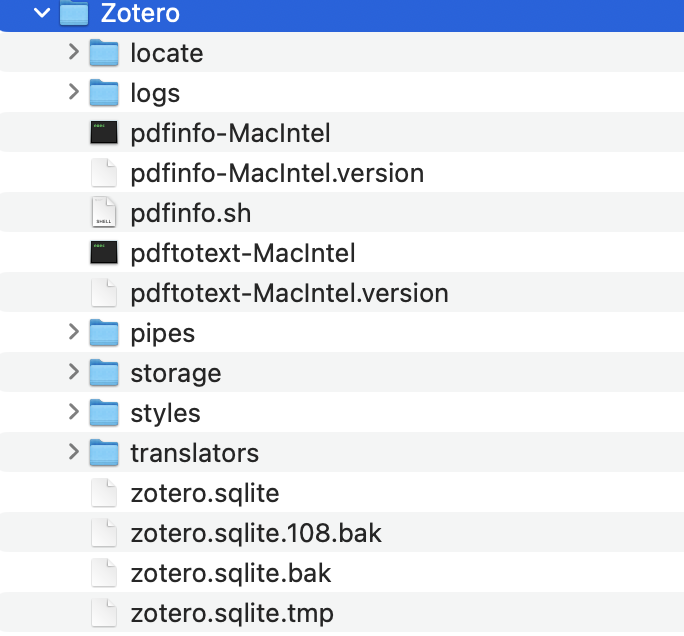684x636 pixels.
Task: Expand the translators folder
Action: coord(74,452)
